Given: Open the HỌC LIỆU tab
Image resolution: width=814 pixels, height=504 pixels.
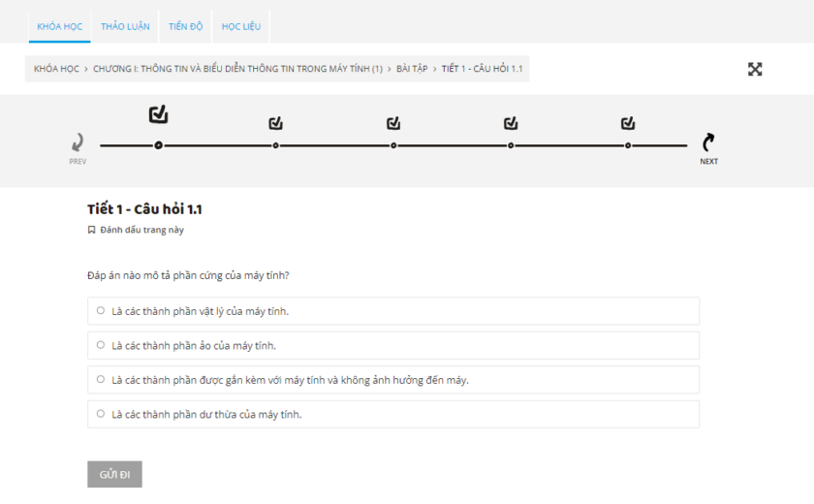Looking at the screenshot, I should (x=241, y=26).
